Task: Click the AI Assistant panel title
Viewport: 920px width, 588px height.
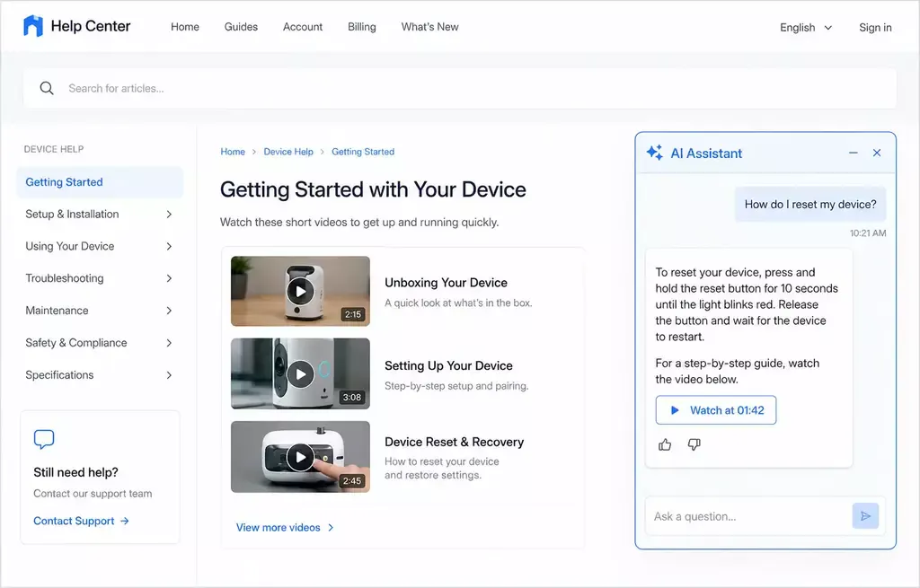Action: pyautogui.click(x=706, y=154)
